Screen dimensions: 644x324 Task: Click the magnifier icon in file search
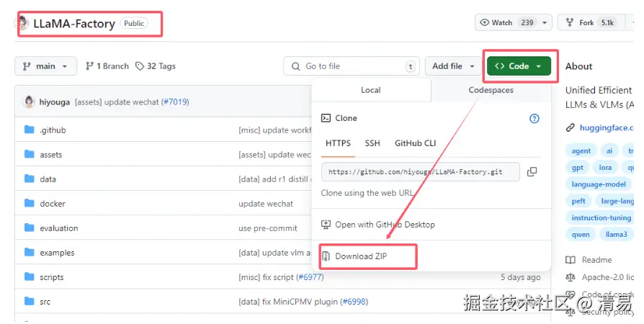tap(296, 66)
